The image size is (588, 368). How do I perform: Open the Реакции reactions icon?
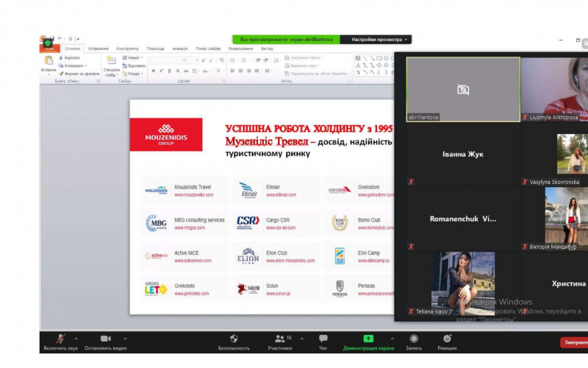coord(447,339)
